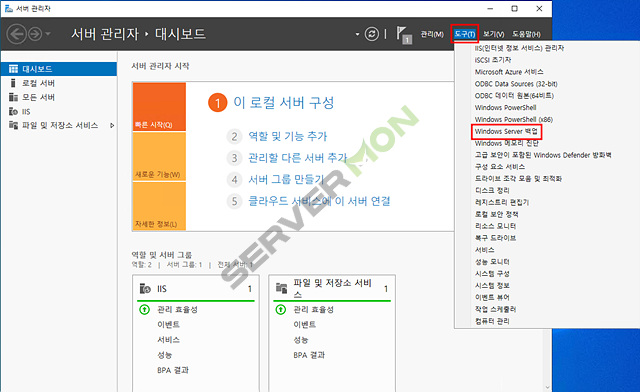Launch Windows PowerShell from tools menu

click(x=505, y=107)
